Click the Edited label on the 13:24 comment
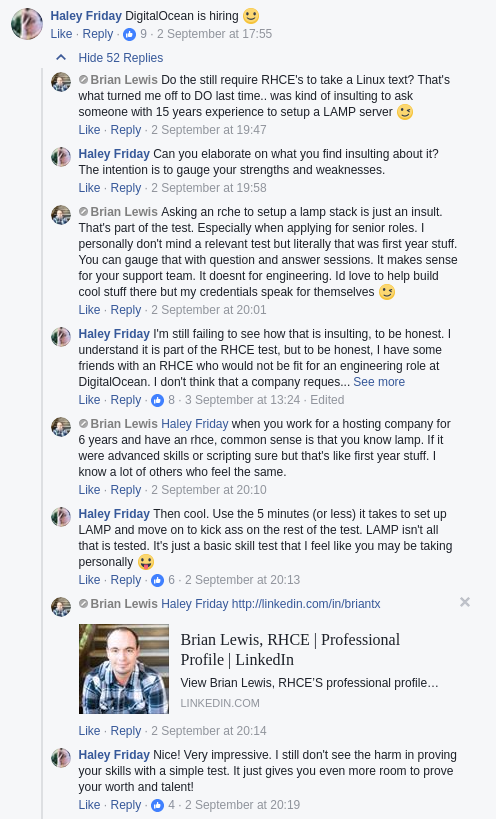496x819 pixels. pyautogui.click(x=327, y=400)
